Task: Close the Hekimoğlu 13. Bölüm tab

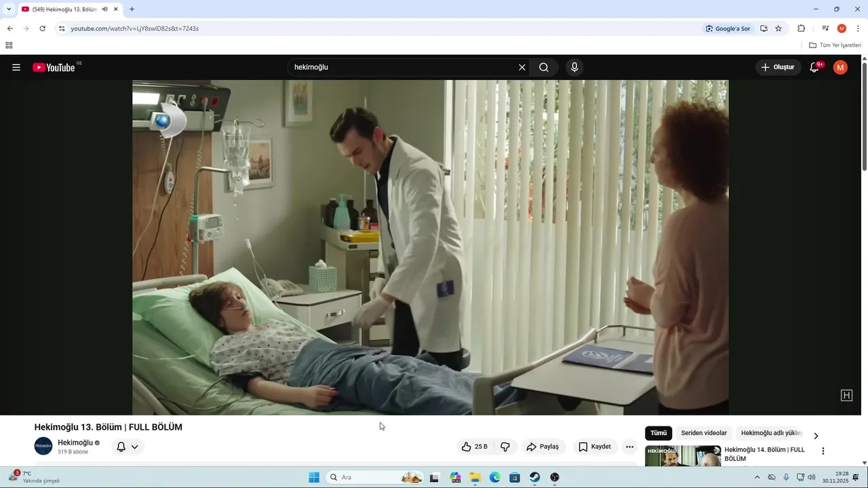Action: (116, 9)
